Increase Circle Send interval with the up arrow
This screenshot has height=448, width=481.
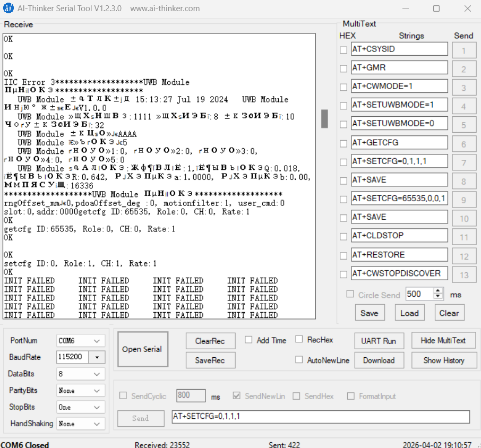pyautogui.click(x=438, y=291)
